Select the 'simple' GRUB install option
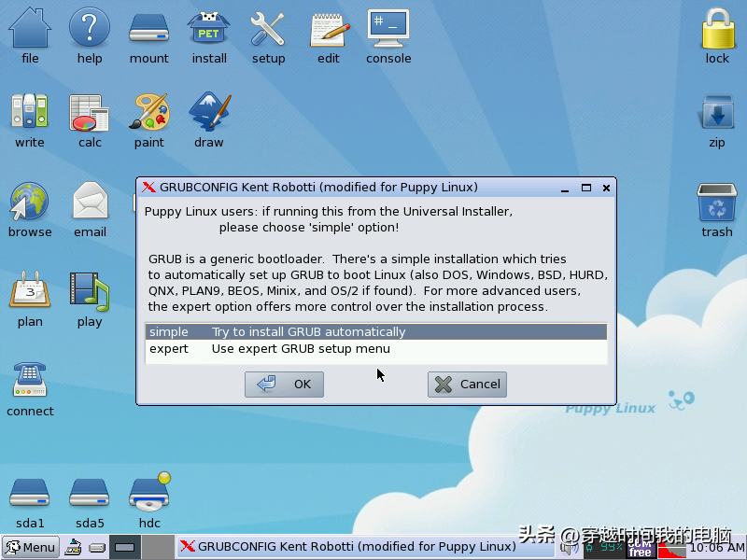The width and height of the screenshot is (747, 560). tap(376, 332)
